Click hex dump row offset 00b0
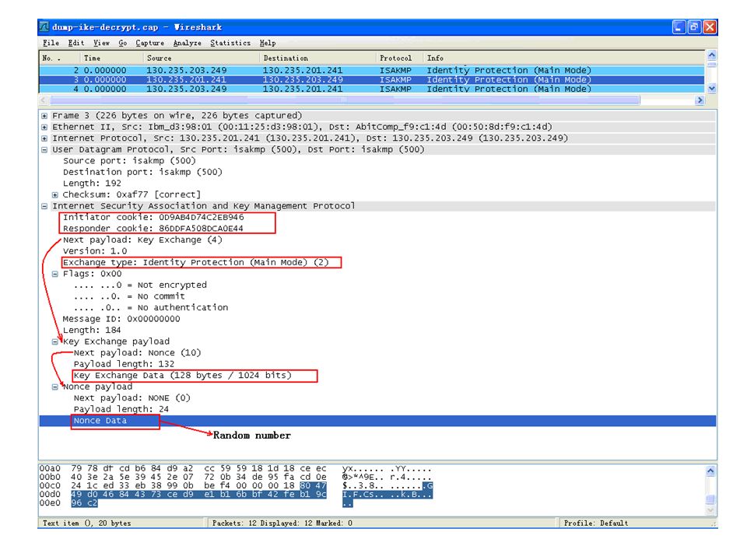This screenshot has height=560, width=747. coord(50,477)
